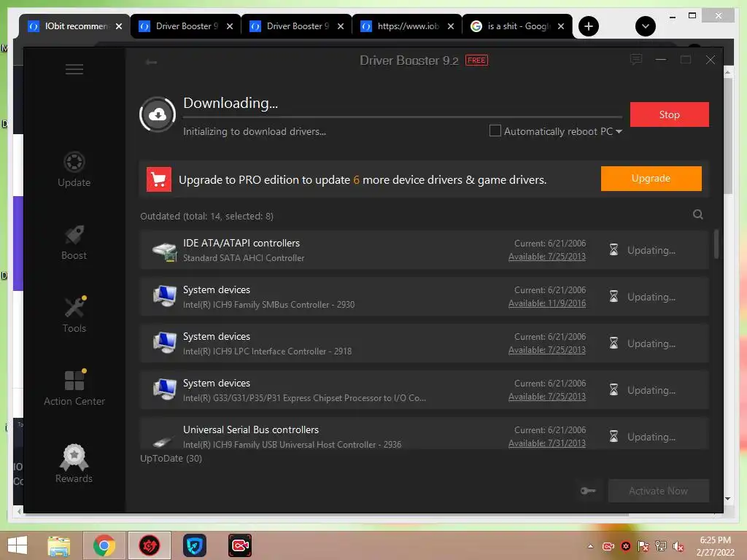The image size is (747, 560).
Task: Open browser tab list dropdown button
Action: (646, 26)
